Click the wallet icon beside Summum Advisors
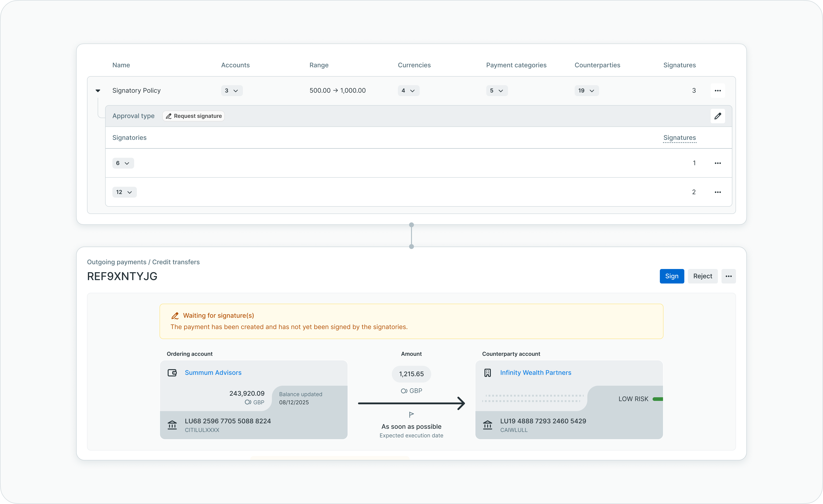This screenshot has width=823, height=504. pyautogui.click(x=172, y=373)
